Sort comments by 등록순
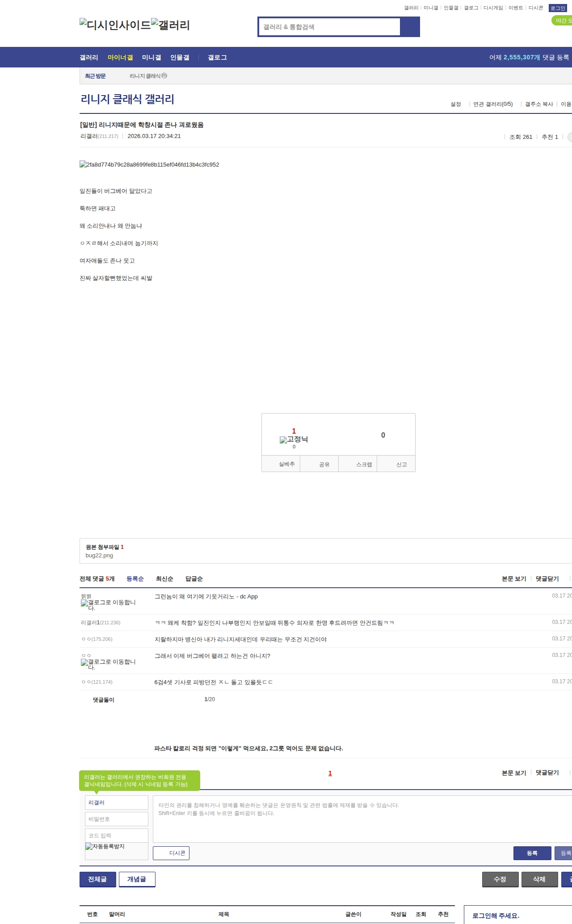Viewport: 572px width, 924px height. point(135,579)
